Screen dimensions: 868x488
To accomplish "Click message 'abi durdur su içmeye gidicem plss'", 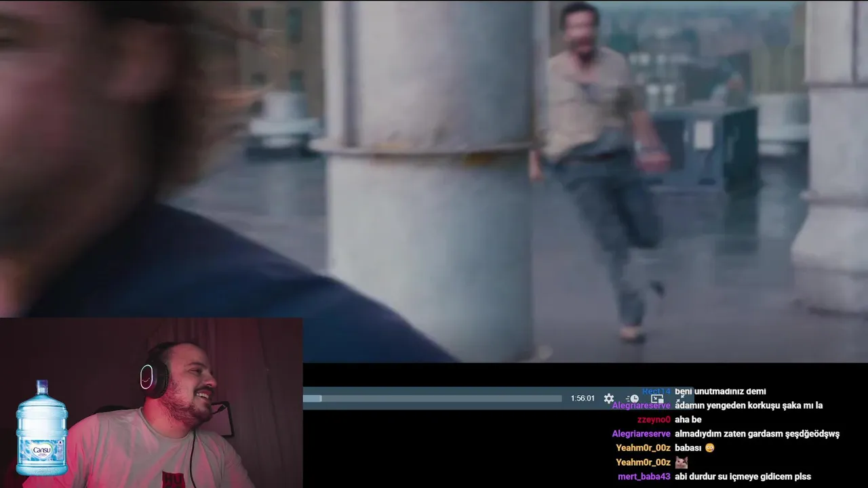I will (743, 476).
